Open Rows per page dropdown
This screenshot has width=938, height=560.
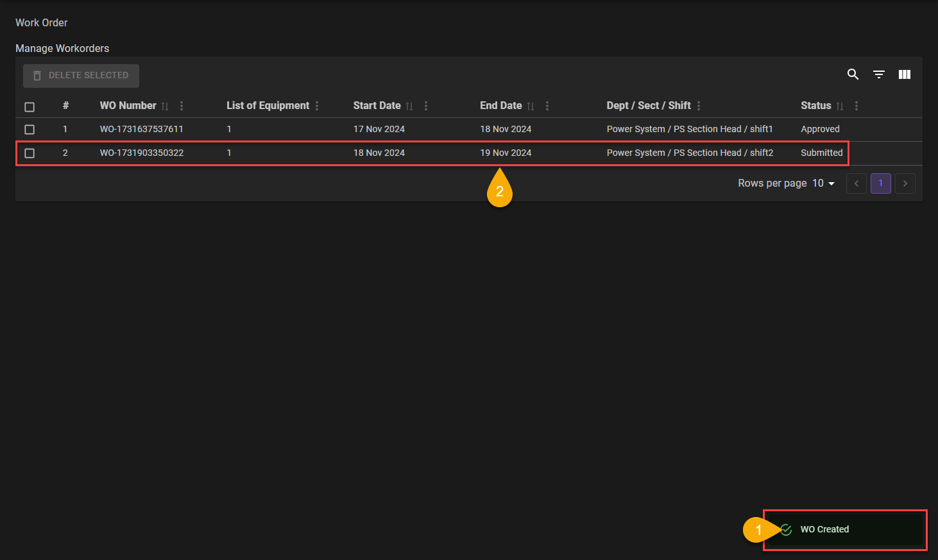tap(823, 183)
